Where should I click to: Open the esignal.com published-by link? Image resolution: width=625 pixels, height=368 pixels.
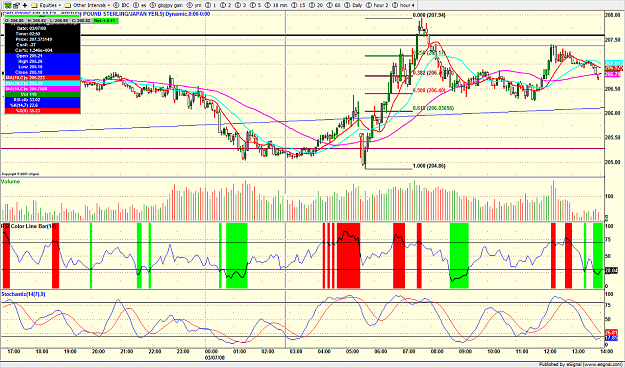coord(581,364)
